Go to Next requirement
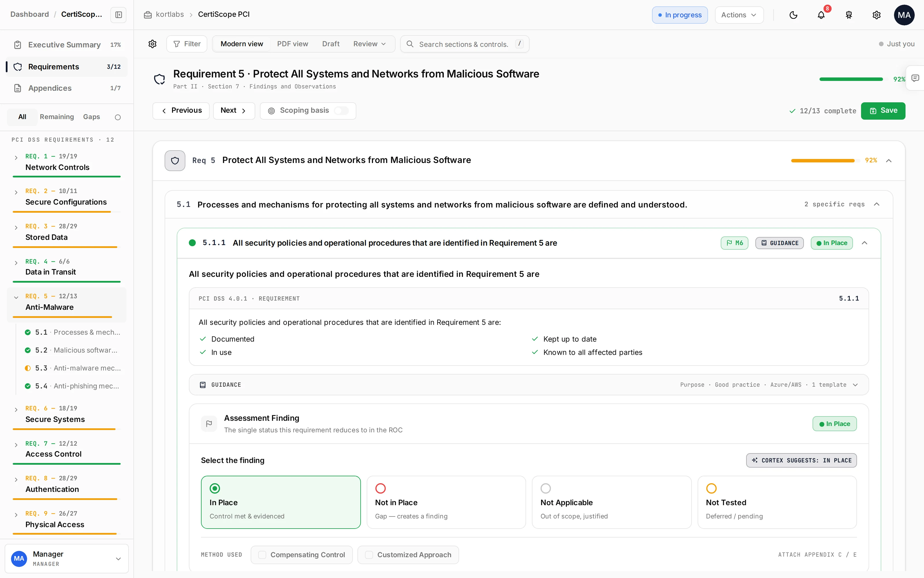The image size is (924, 578). [x=234, y=111]
